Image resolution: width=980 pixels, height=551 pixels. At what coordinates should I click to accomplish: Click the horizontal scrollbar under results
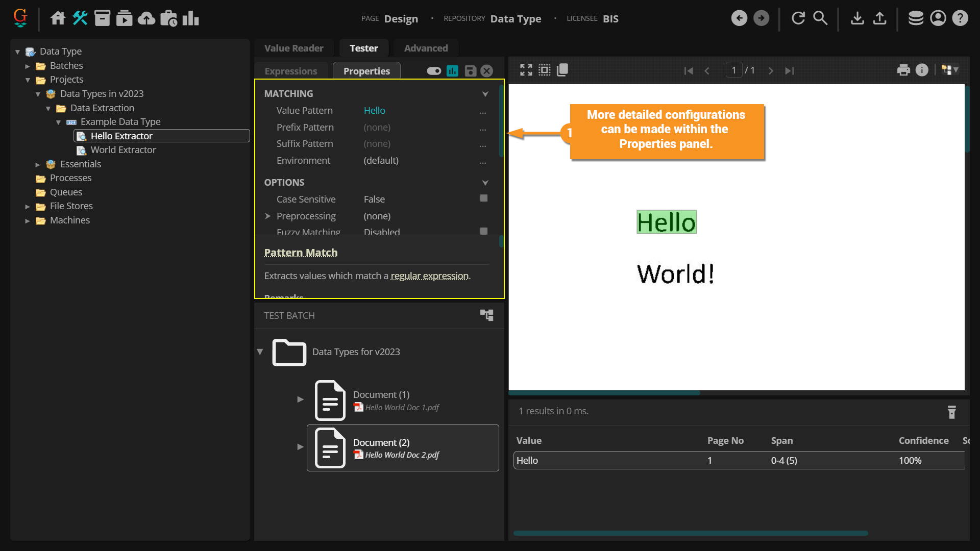click(x=690, y=533)
